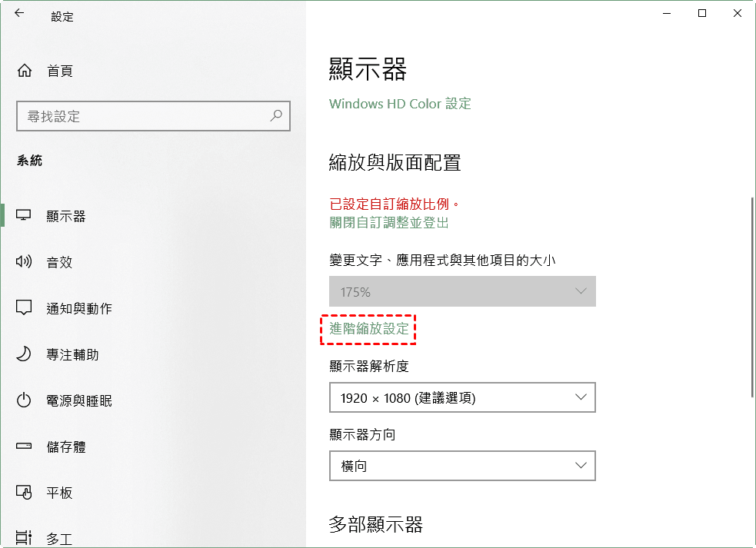Click the 儲存體 storage icon
Image resolution: width=756 pixels, height=548 pixels.
click(x=24, y=447)
